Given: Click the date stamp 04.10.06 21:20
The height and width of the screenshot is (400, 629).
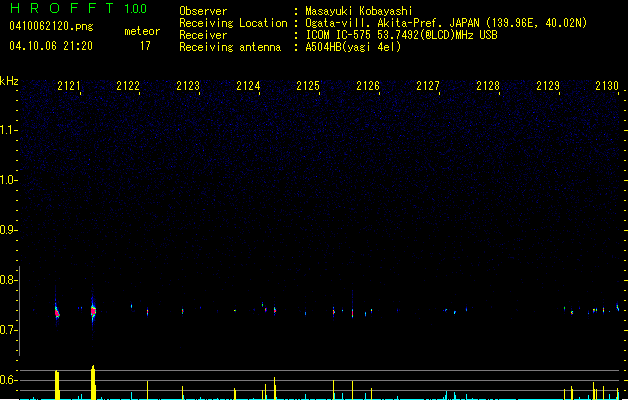Looking at the screenshot, I should pyautogui.click(x=51, y=46).
